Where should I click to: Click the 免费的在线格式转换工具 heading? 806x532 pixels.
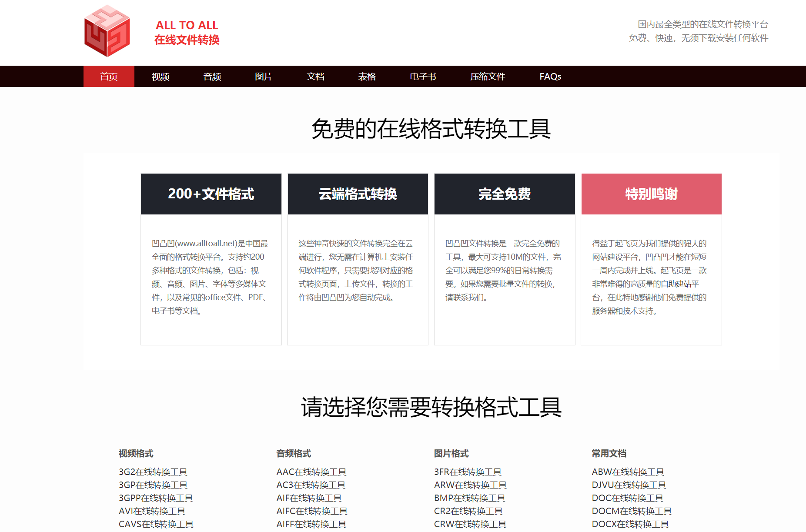(x=431, y=129)
